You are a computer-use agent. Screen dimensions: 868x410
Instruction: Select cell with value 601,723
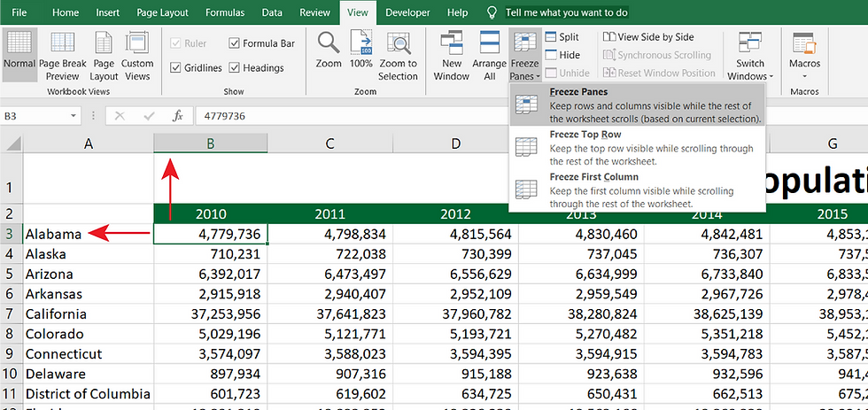pos(211,394)
